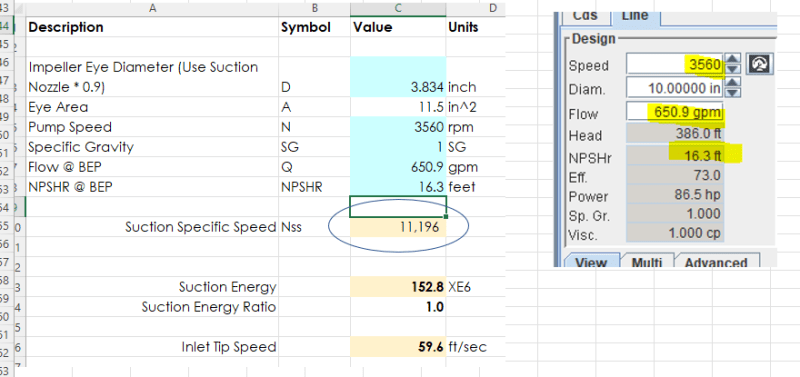Select the ft/sec units cell
Viewport: 800px width, 377px height.
click(476, 347)
